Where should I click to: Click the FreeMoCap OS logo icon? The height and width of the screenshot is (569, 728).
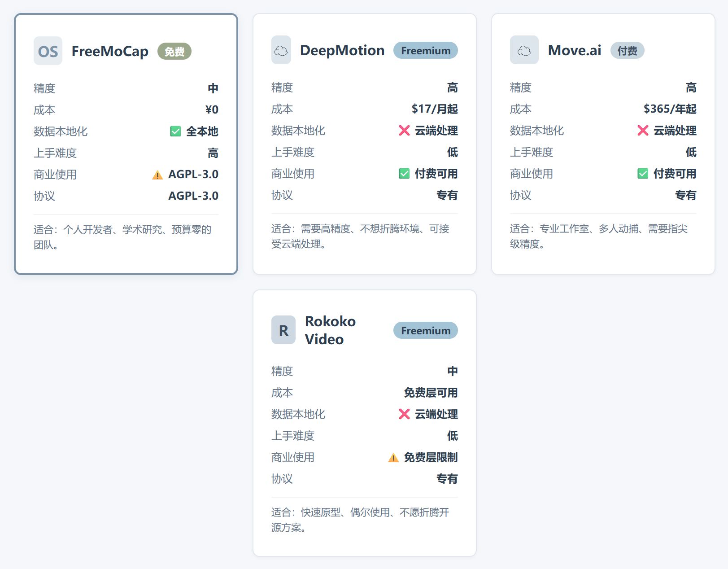click(48, 51)
